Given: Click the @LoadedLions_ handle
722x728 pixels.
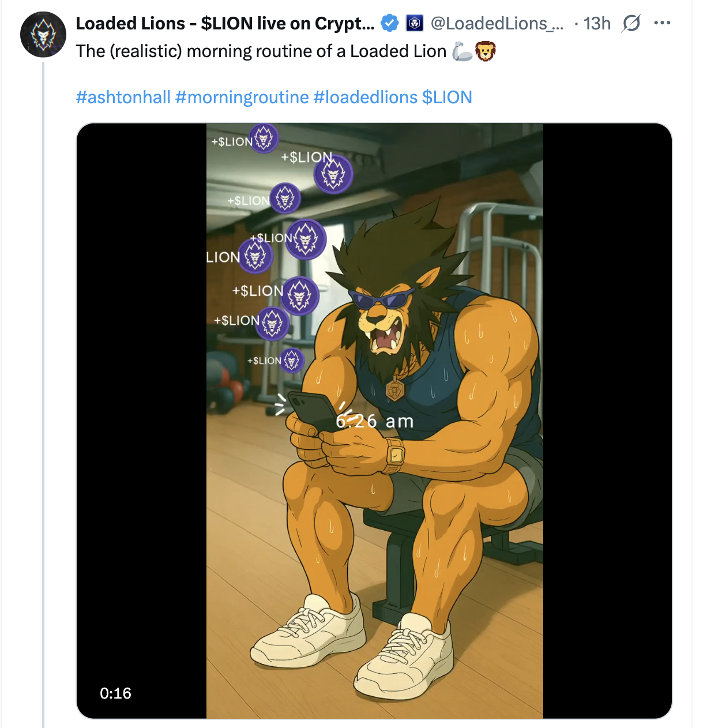Looking at the screenshot, I should (x=497, y=24).
